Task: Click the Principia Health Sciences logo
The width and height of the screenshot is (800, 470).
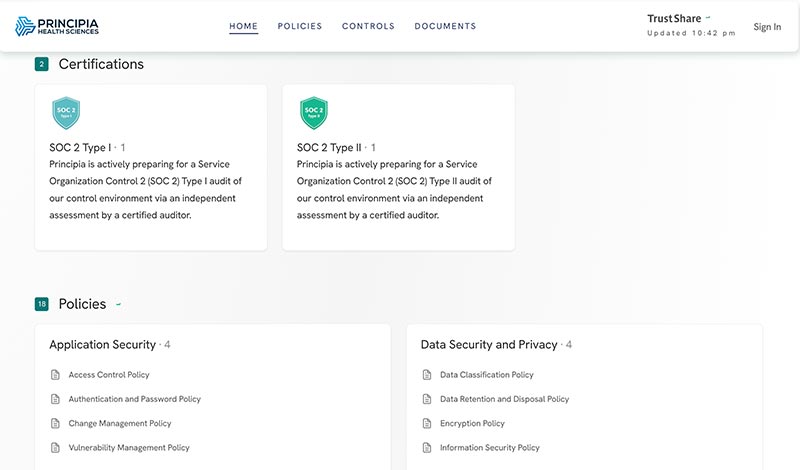Action: point(57,26)
